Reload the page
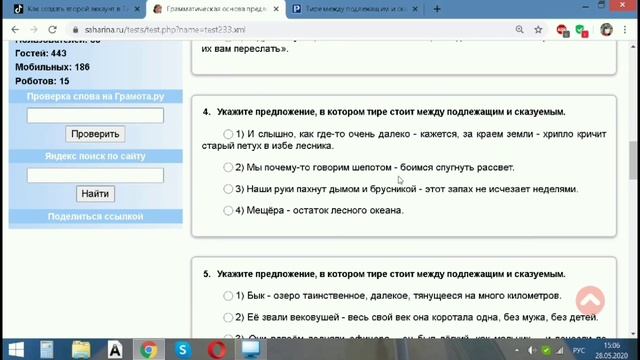The height and width of the screenshot is (360, 640). pyautogui.click(x=53, y=29)
